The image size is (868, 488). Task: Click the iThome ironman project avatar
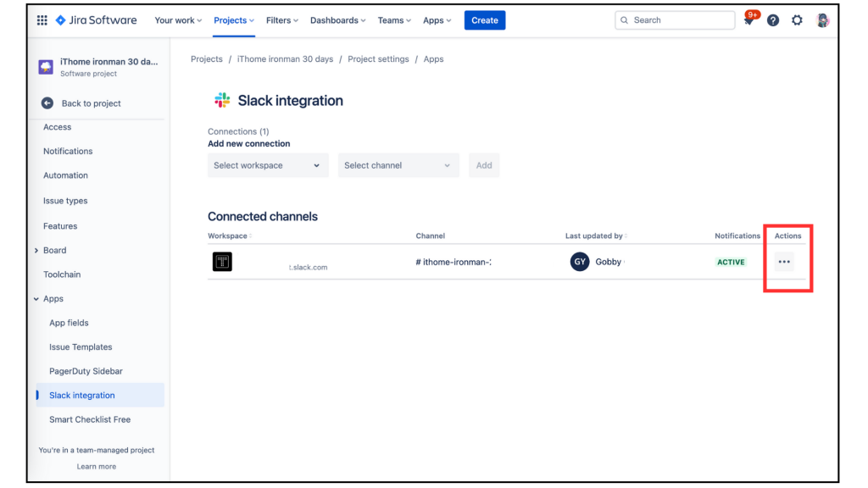[46, 67]
